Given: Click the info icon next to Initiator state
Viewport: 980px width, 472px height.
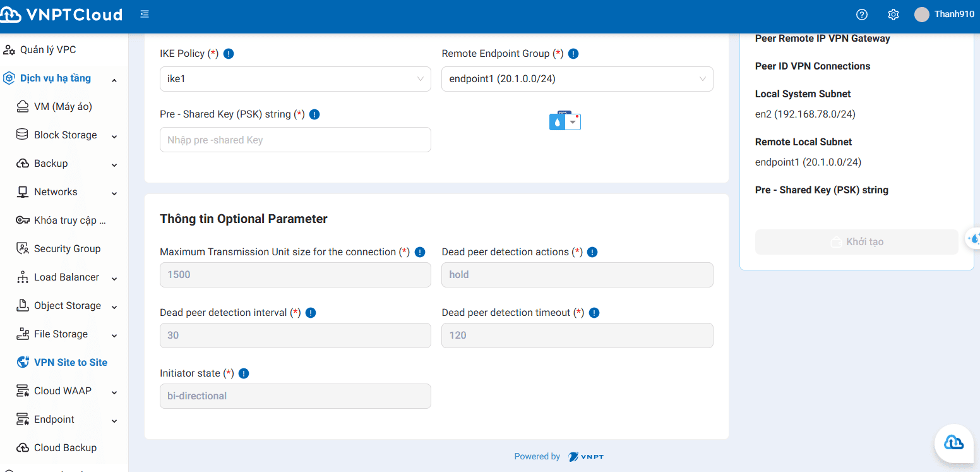Looking at the screenshot, I should pos(244,373).
